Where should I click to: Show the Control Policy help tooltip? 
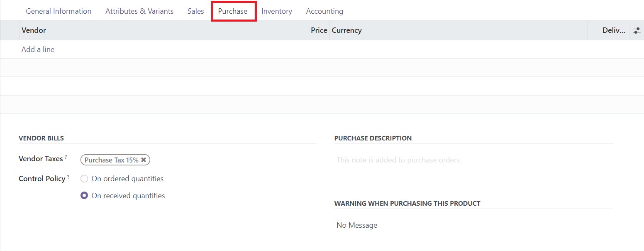point(68,177)
